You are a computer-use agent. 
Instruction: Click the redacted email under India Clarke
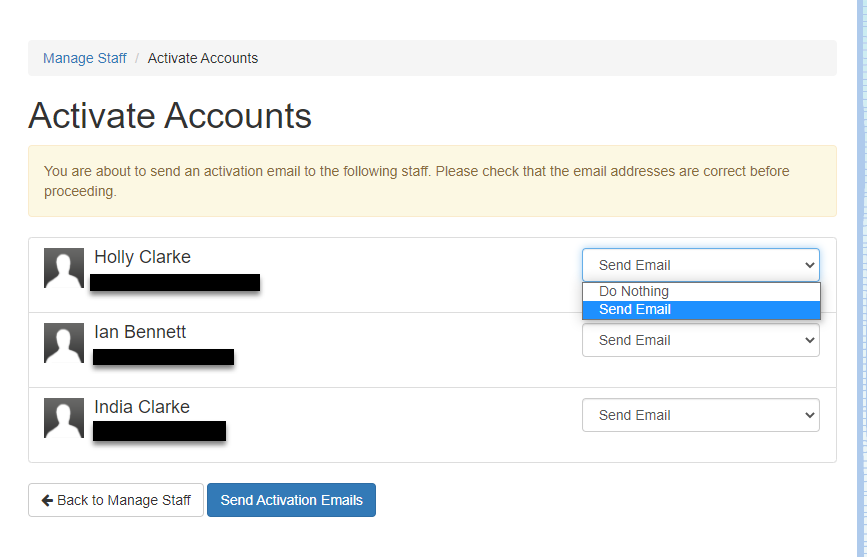pyautogui.click(x=159, y=431)
